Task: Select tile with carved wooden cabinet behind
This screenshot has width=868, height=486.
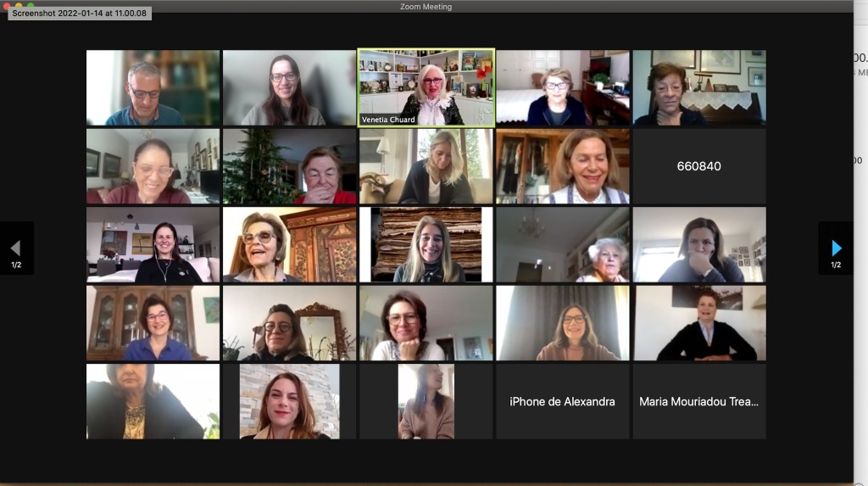Action: click(x=290, y=244)
